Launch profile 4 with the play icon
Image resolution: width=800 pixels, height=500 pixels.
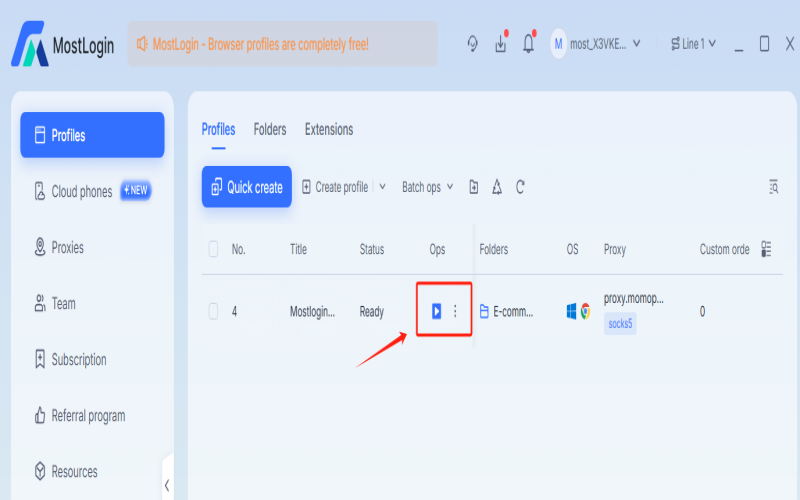coord(436,312)
